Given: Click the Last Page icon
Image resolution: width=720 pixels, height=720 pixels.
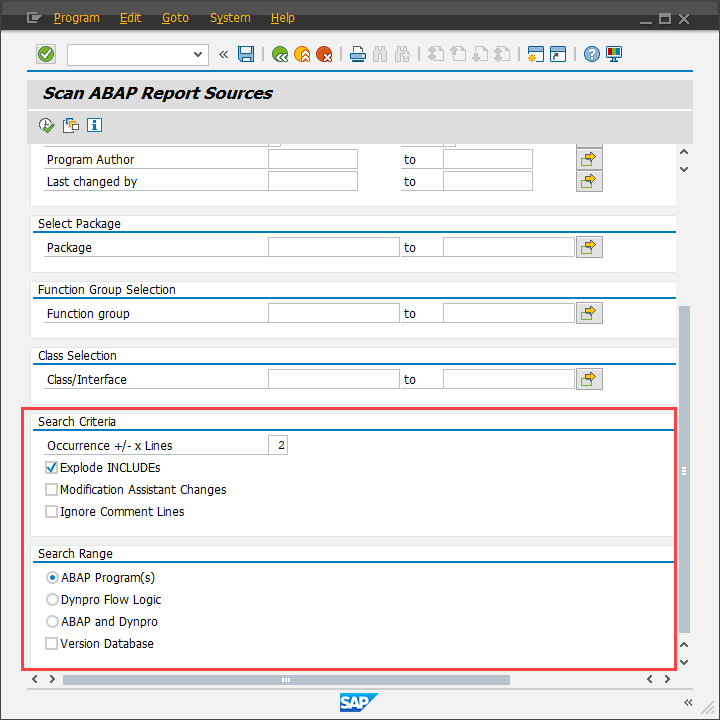Looking at the screenshot, I should tap(502, 55).
